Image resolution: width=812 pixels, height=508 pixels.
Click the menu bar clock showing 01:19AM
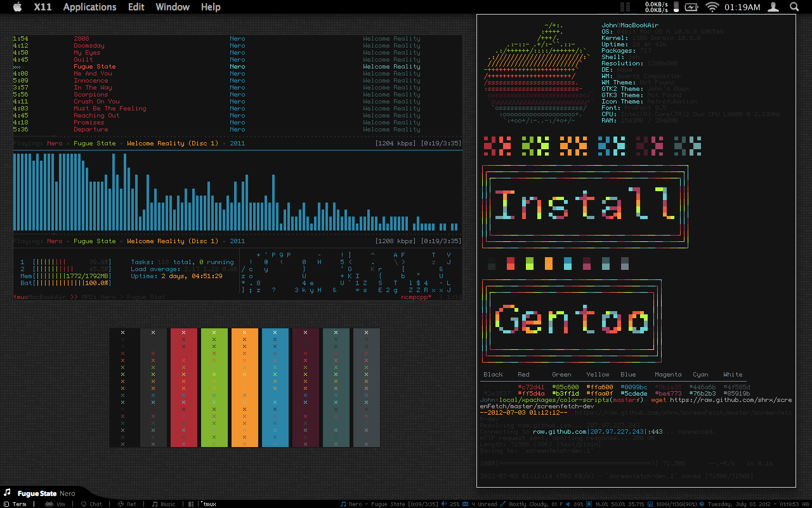[742, 7]
